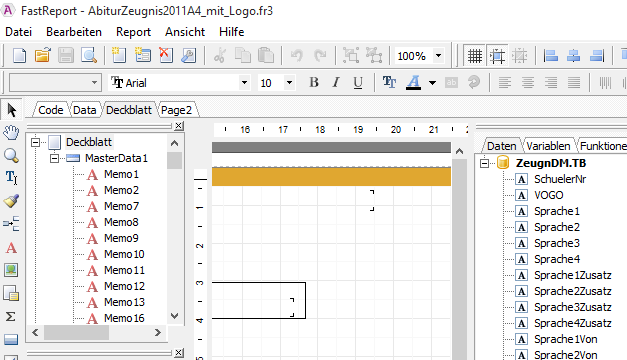Open the Datei menu

[18, 32]
